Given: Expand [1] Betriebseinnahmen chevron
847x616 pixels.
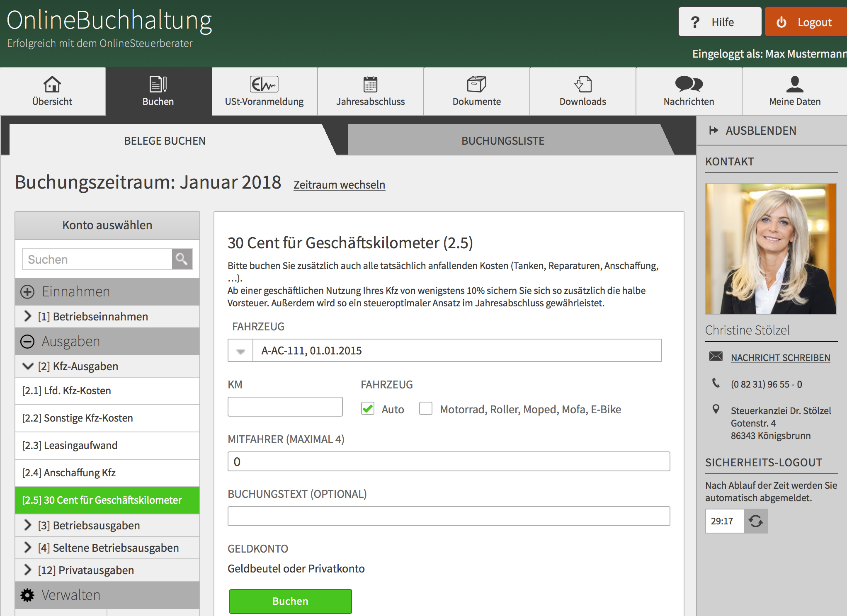Looking at the screenshot, I should pyautogui.click(x=28, y=316).
